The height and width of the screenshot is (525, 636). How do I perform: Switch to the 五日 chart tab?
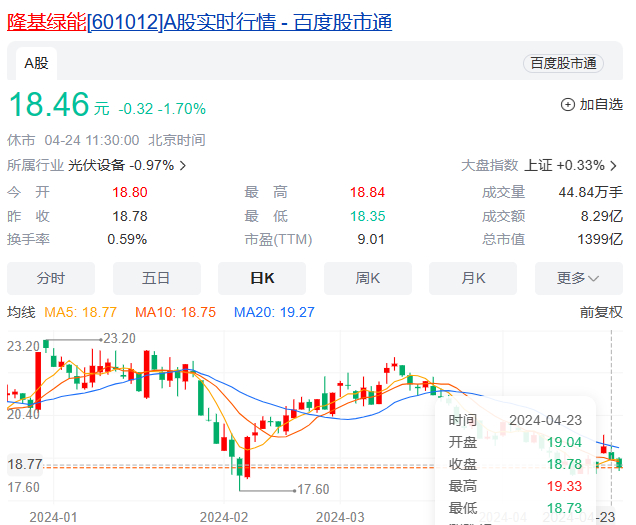coord(157,278)
